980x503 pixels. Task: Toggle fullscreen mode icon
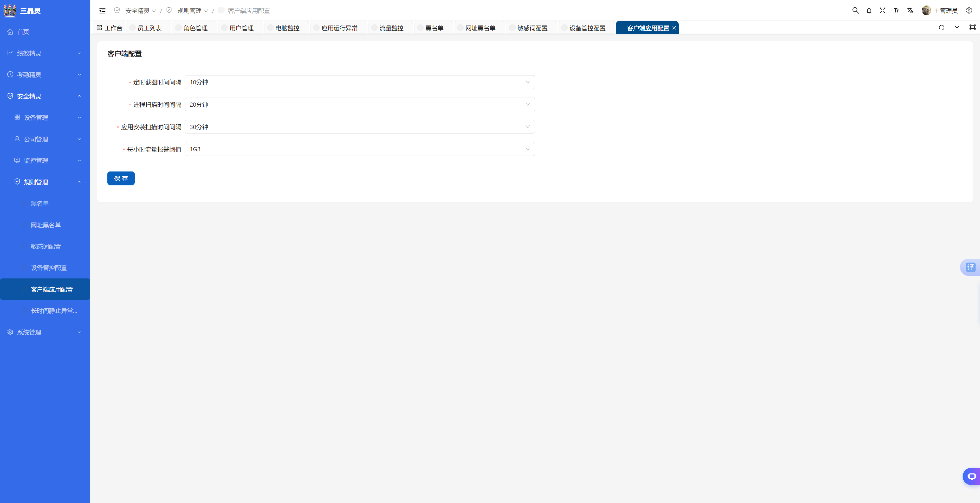click(882, 11)
